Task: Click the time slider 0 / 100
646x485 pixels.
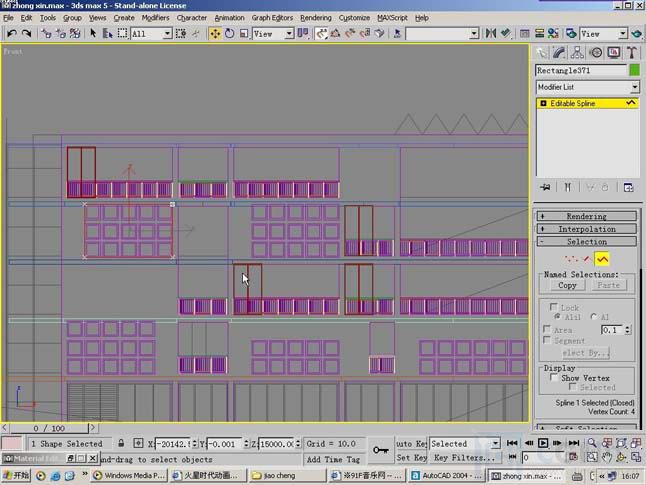Action: (x=49, y=428)
